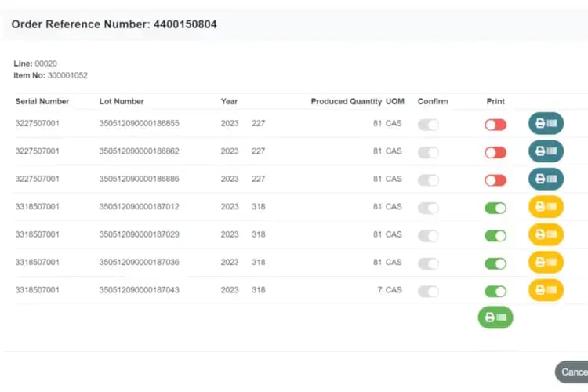Toggle Confirm switch for lot 350512090000187012

pyautogui.click(x=428, y=208)
